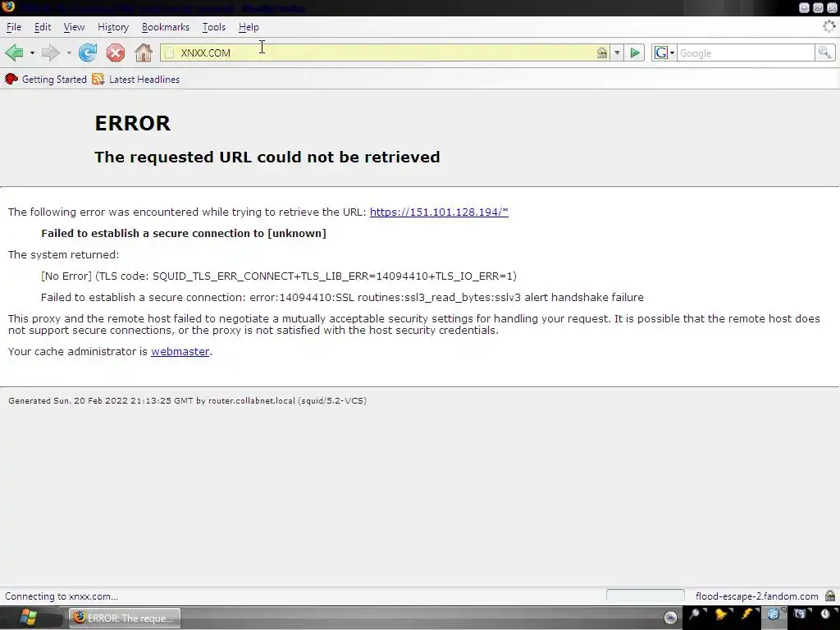
Task: Click the 'Generated Sun, 20 Feb 2022' footer line
Action: coord(188,400)
